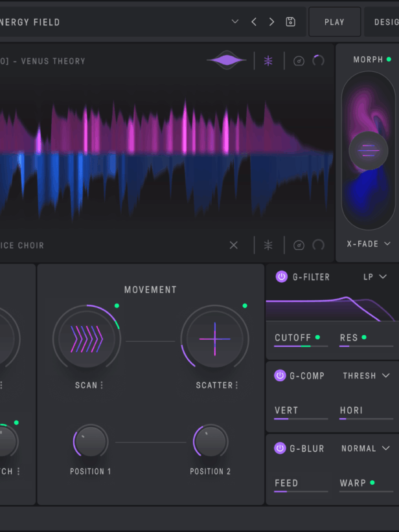Save preset with the floppy disk icon

291,22
